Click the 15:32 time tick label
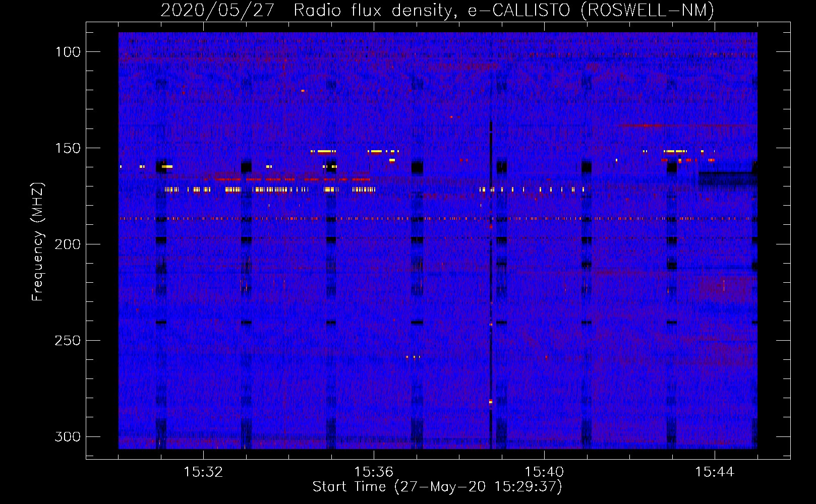The image size is (816, 504). (203, 472)
